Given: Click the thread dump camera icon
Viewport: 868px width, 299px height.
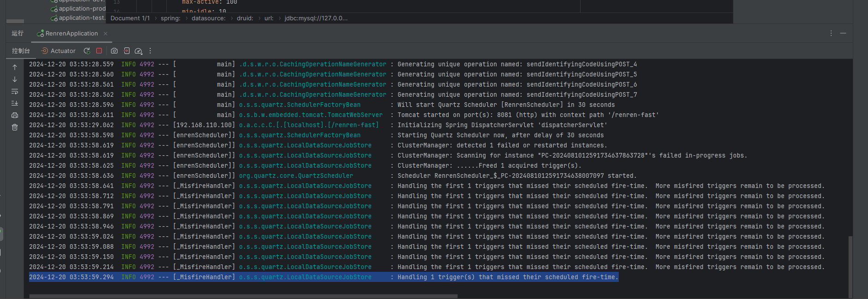Looking at the screenshot, I should [x=114, y=51].
